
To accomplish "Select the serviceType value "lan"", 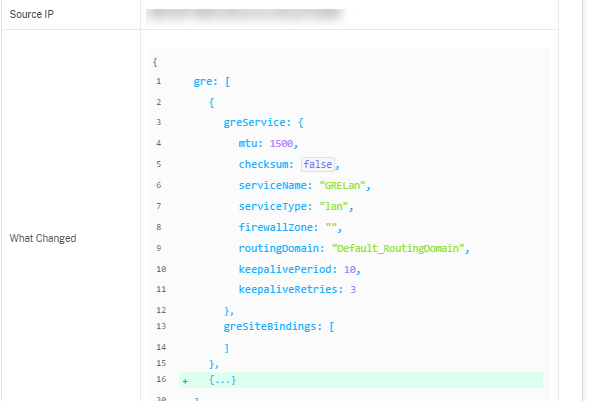I will (334, 206).
